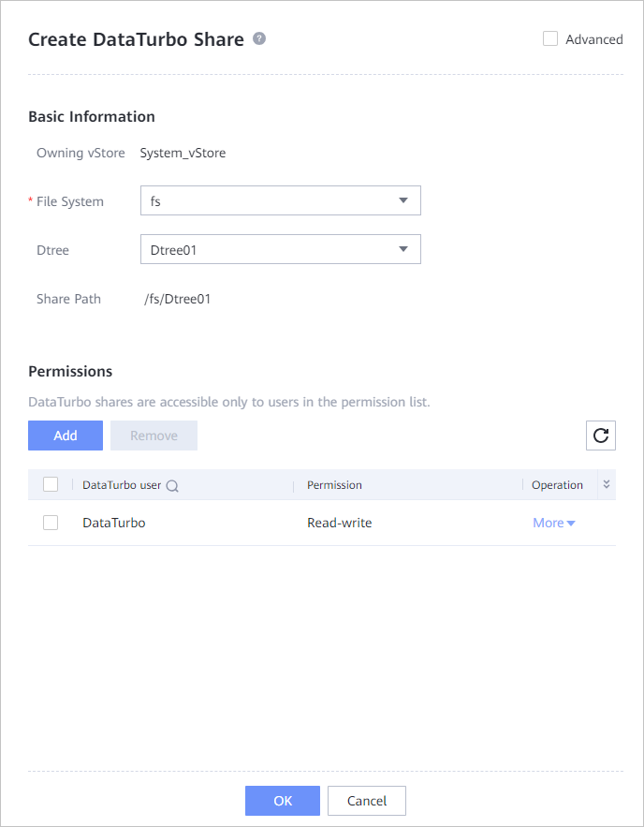This screenshot has height=827, width=644.
Task: Click the help question mark icon
Action: point(259,38)
